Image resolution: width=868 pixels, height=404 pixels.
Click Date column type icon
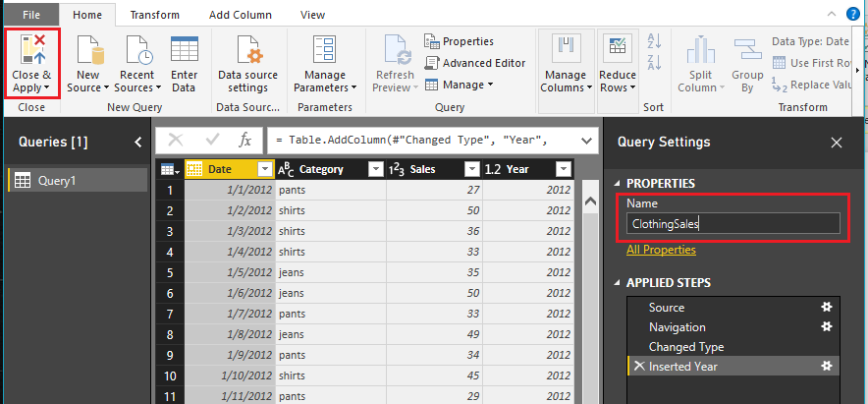click(x=194, y=170)
